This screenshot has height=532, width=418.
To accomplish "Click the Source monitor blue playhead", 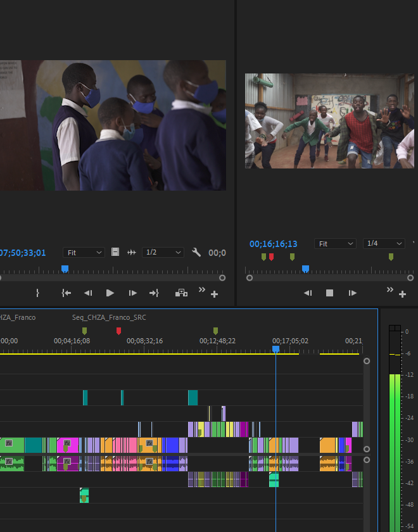I will pyautogui.click(x=65, y=269).
